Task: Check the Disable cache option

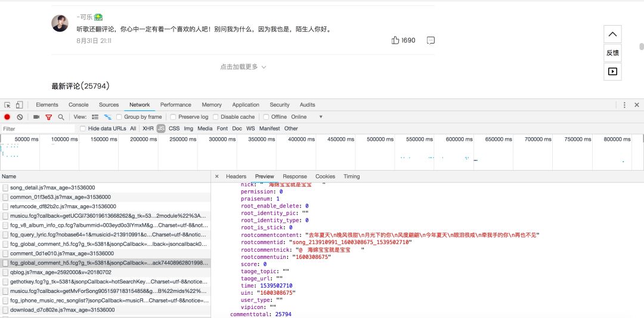Action: (216, 117)
